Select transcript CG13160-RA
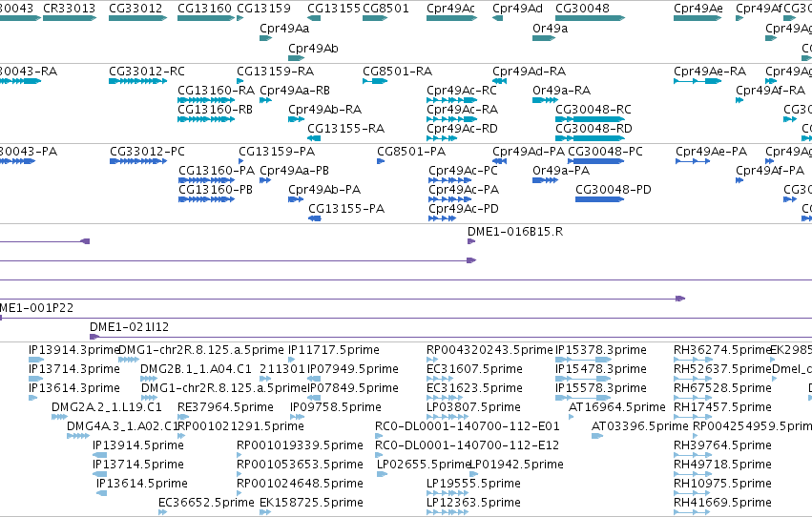 tap(206, 100)
